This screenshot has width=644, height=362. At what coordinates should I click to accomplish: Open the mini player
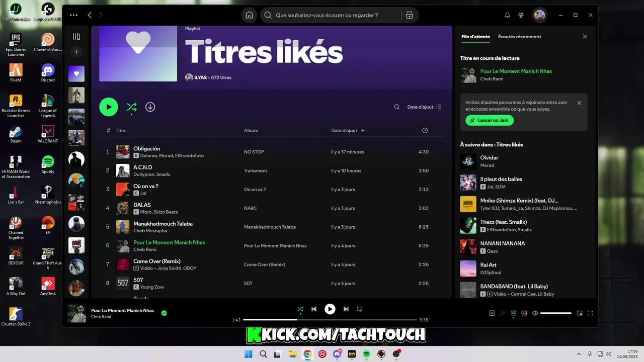pos(580,313)
